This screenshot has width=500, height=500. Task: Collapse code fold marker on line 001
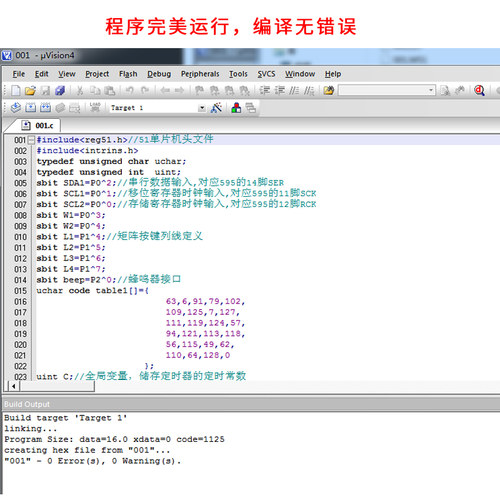(31, 140)
